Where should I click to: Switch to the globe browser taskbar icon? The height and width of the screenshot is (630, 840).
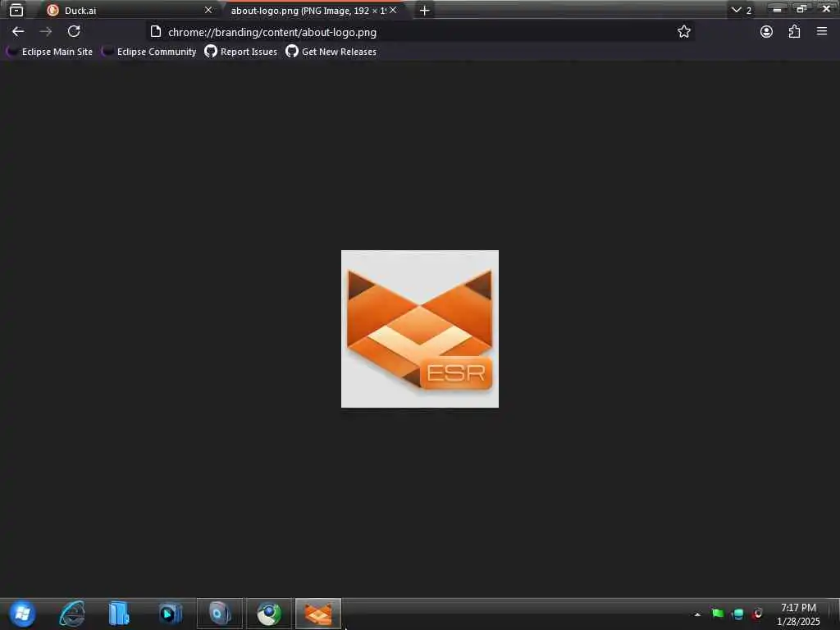click(269, 614)
